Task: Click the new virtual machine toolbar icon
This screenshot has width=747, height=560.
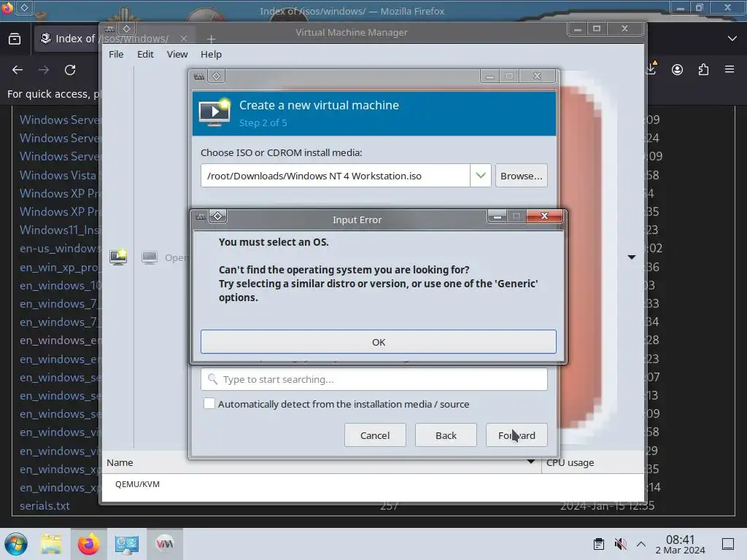Action: [118, 257]
